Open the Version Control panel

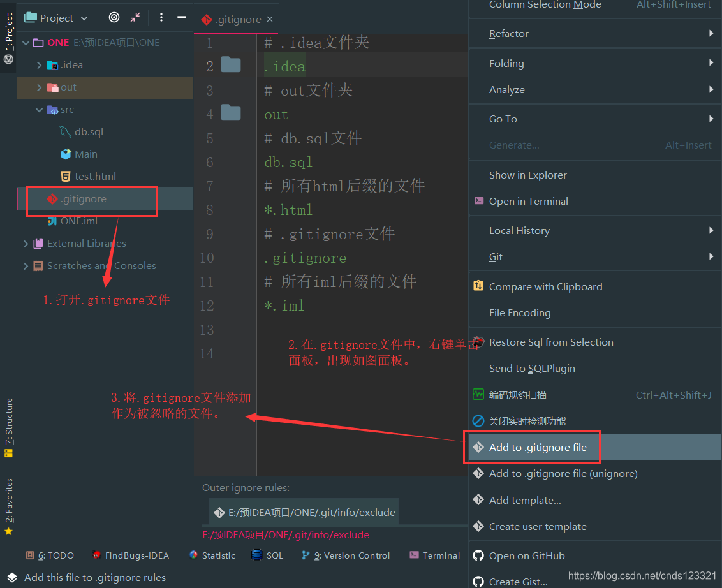point(346,555)
